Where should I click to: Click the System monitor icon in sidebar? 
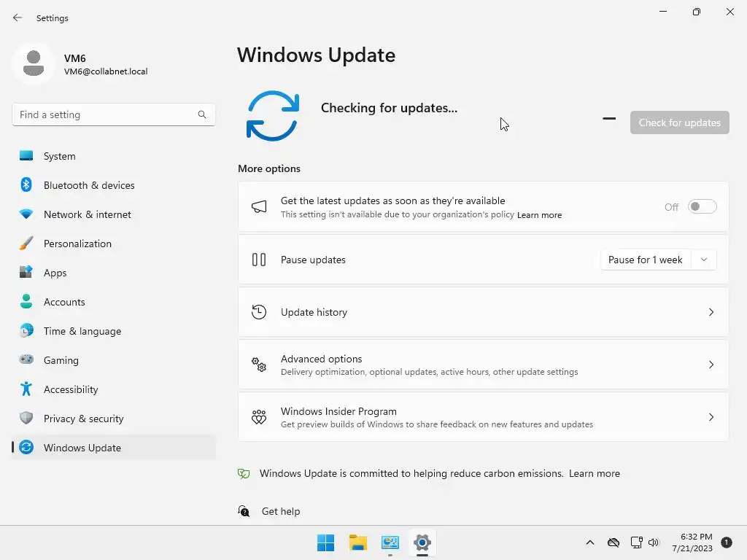26,156
